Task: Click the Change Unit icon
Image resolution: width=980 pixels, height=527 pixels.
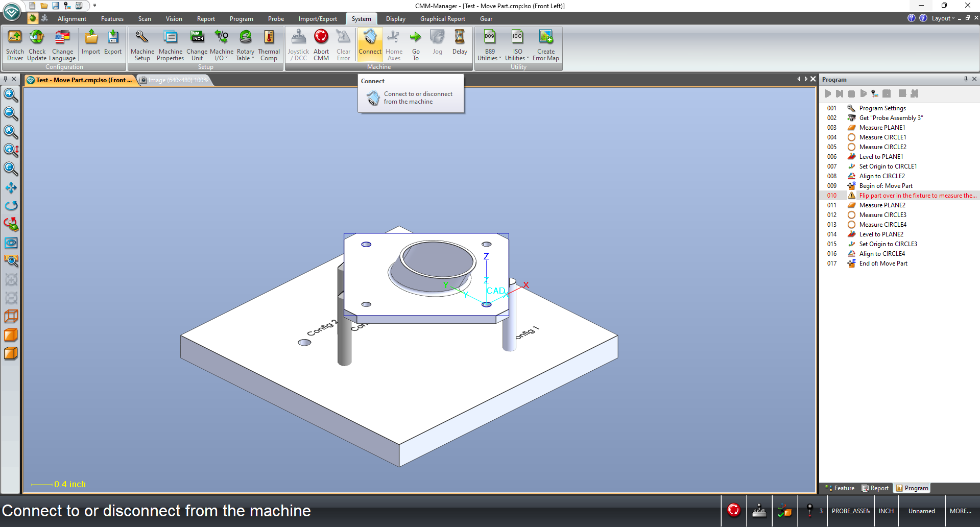Action: click(x=197, y=45)
